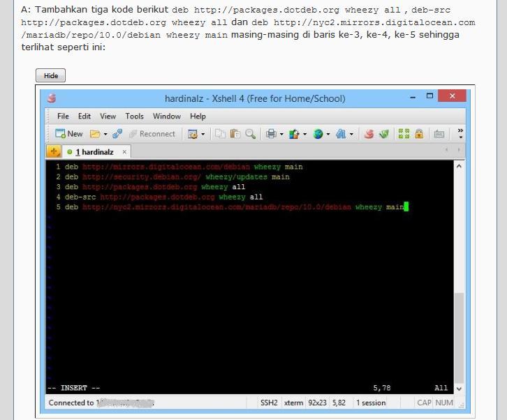Click the Open session folder icon
The width and height of the screenshot is (507, 420).
tap(95, 134)
